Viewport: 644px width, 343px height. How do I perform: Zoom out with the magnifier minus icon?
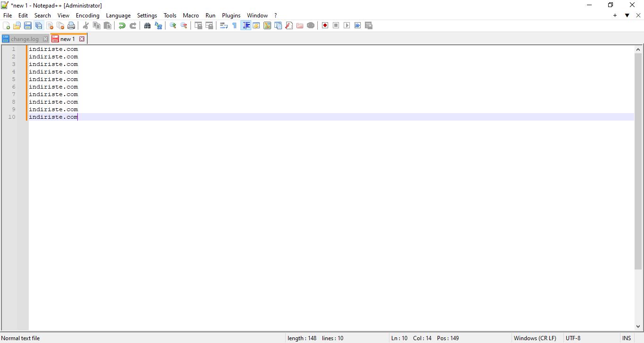(x=184, y=25)
